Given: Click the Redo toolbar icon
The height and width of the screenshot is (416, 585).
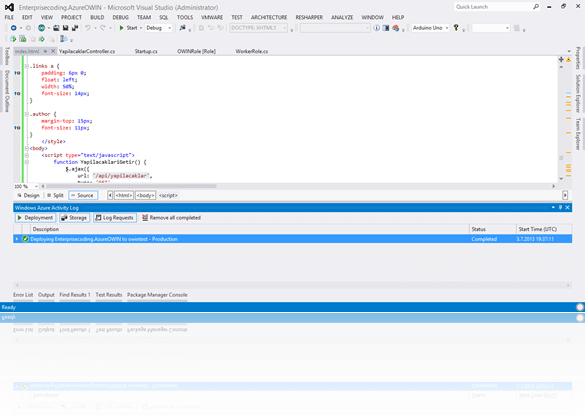Looking at the screenshot, I should pos(103,28).
